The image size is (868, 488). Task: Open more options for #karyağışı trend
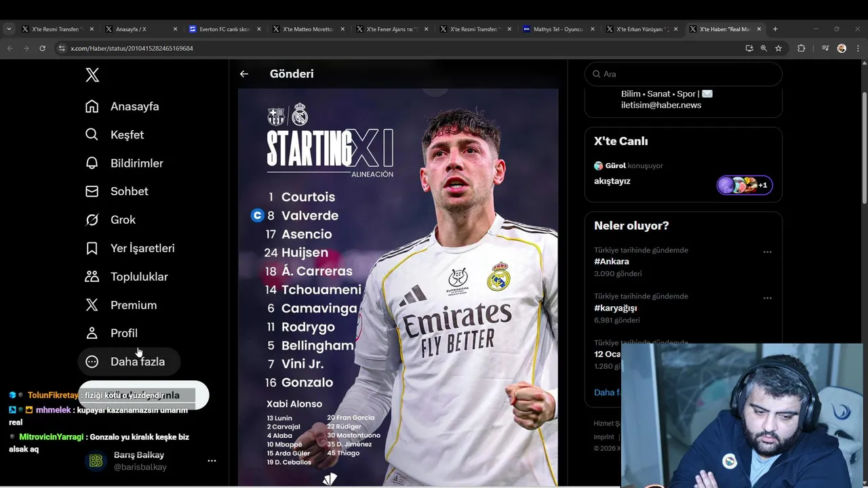click(767, 298)
